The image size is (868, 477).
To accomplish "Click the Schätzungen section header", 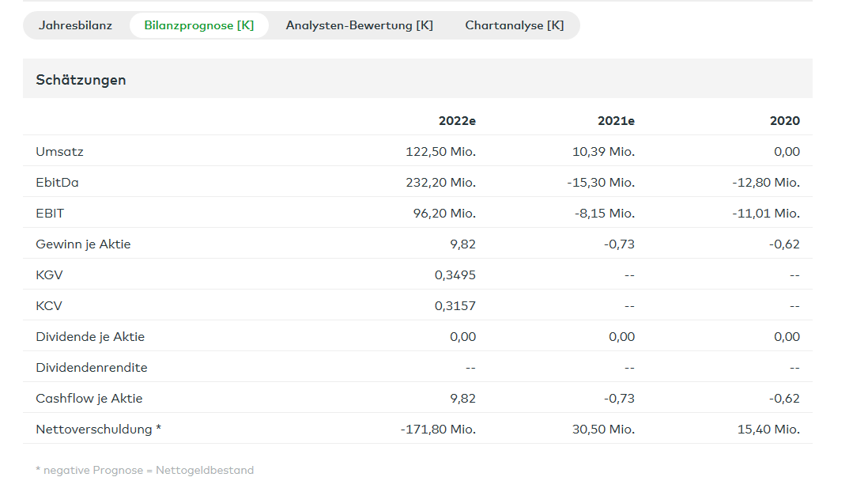I will [x=81, y=80].
